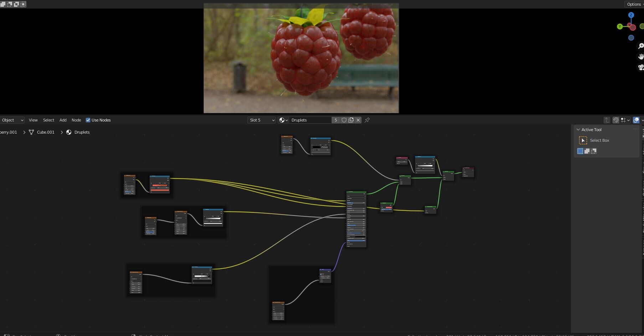Enable extend selection mode under Select Box
The height and width of the screenshot is (336, 644).
coord(587,151)
